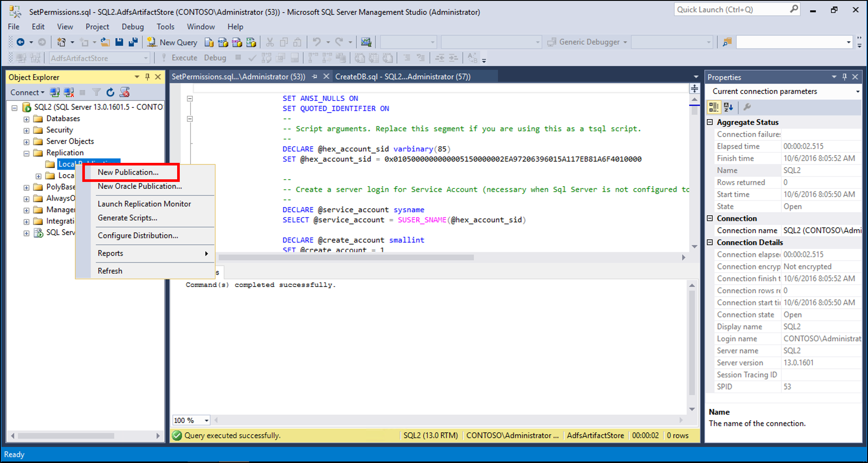Click the split editor icon above scrollbar
The height and width of the screenshot is (463, 868).
(x=694, y=89)
